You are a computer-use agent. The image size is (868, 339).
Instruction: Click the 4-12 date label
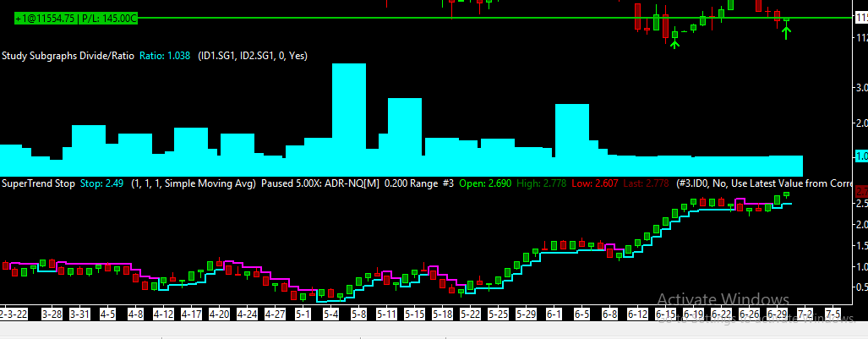click(x=163, y=314)
